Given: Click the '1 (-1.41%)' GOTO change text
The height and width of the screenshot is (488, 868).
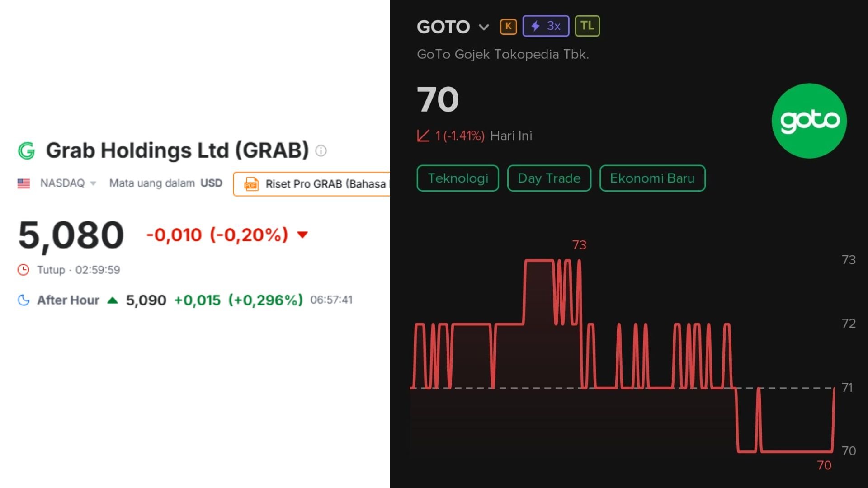Looking at the screenshot, I should [460, 136].
